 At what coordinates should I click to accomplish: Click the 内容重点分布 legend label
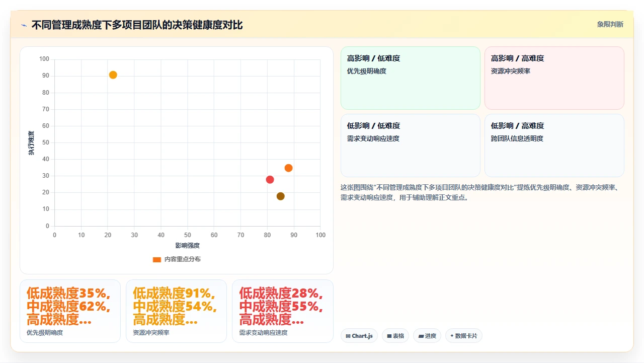click(183, 259)
